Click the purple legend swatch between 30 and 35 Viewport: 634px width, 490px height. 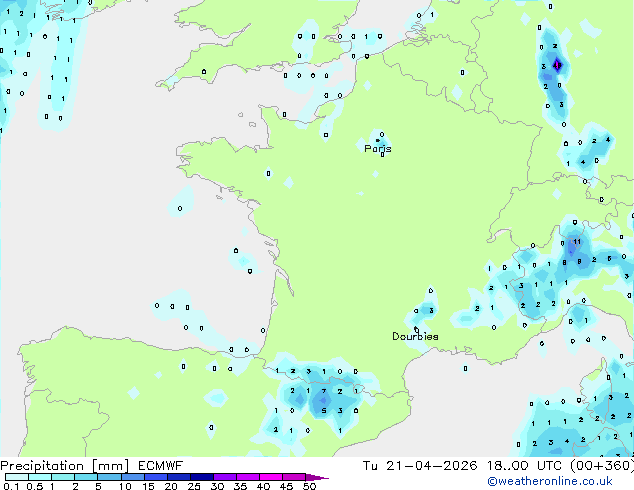(225, 477)
